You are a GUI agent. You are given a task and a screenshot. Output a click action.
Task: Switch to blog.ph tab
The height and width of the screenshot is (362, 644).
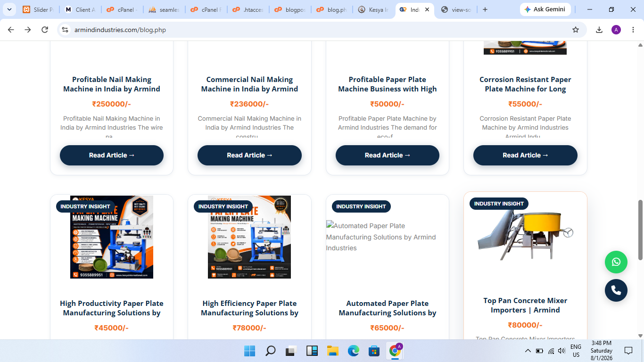click(332, 9)
